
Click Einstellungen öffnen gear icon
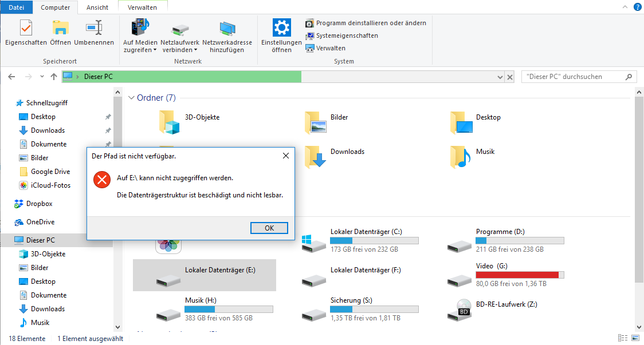click(281, 27)
